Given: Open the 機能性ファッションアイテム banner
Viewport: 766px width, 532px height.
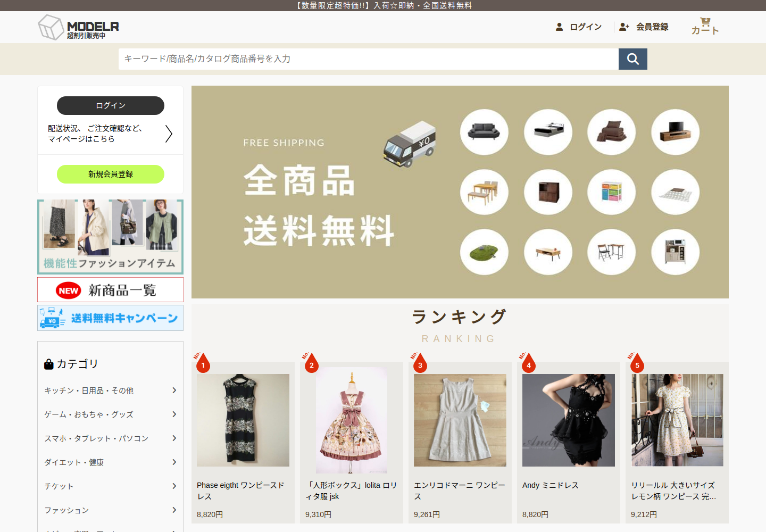Looking at the screenshot, I should tap(110, 237).
